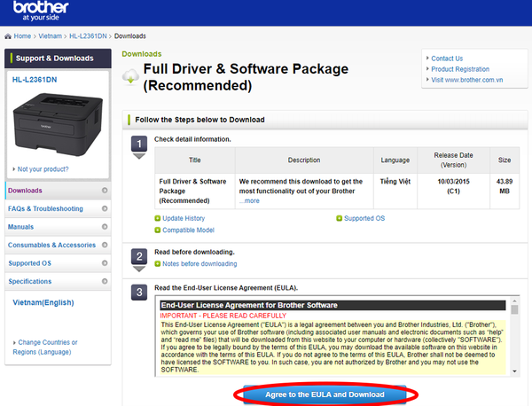Viewport: 532px width, 406px height.
Task: Click Change Countries or Regions (Language)
Action: tap(45, 347)
